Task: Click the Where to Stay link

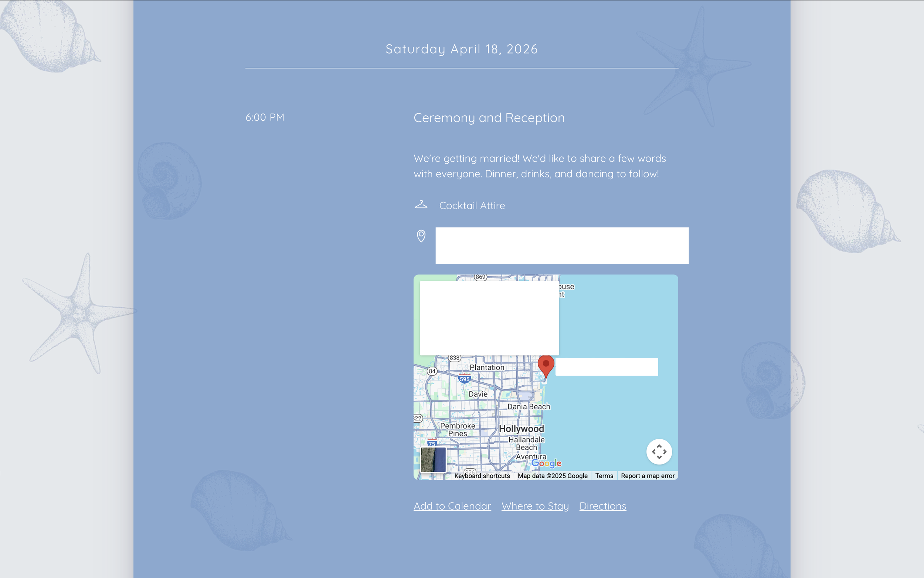Action: pos(534,506)
